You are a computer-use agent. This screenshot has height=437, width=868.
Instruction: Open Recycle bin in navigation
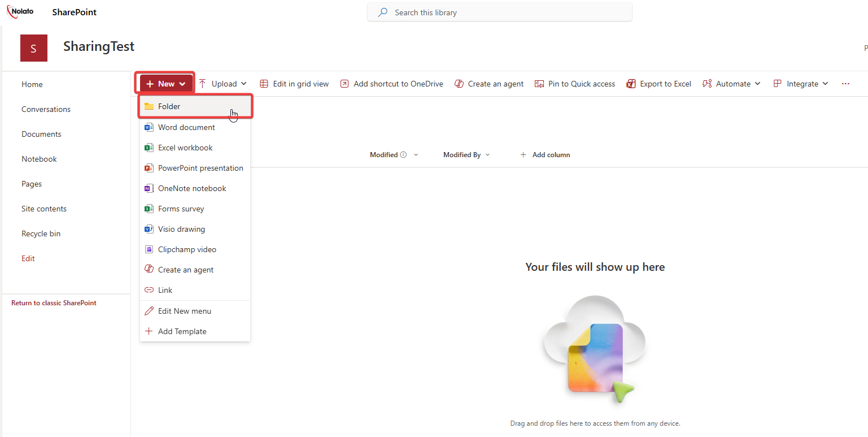tap(41, 233)
